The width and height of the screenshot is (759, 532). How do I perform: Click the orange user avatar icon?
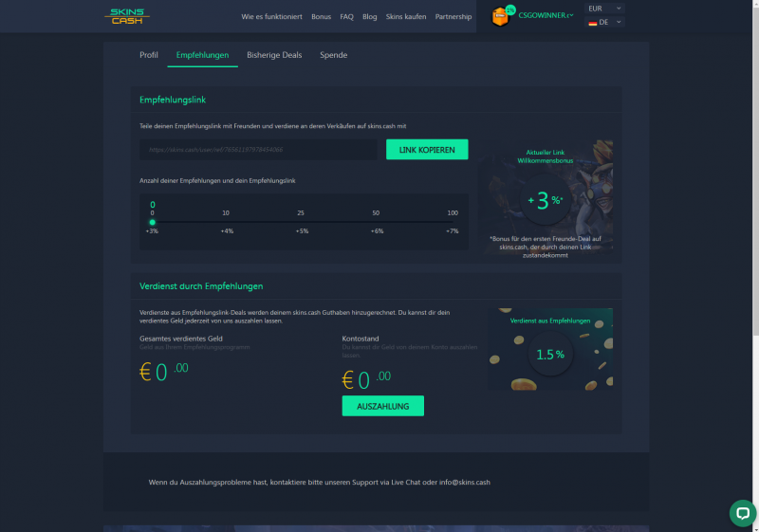coord(500,17)
